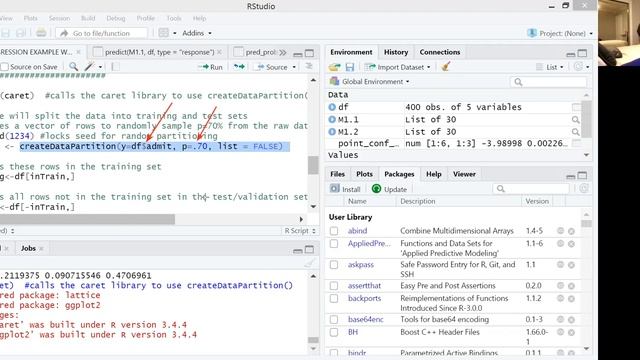
Task: Click the Environment search field
Action: [x=548, y=82]
